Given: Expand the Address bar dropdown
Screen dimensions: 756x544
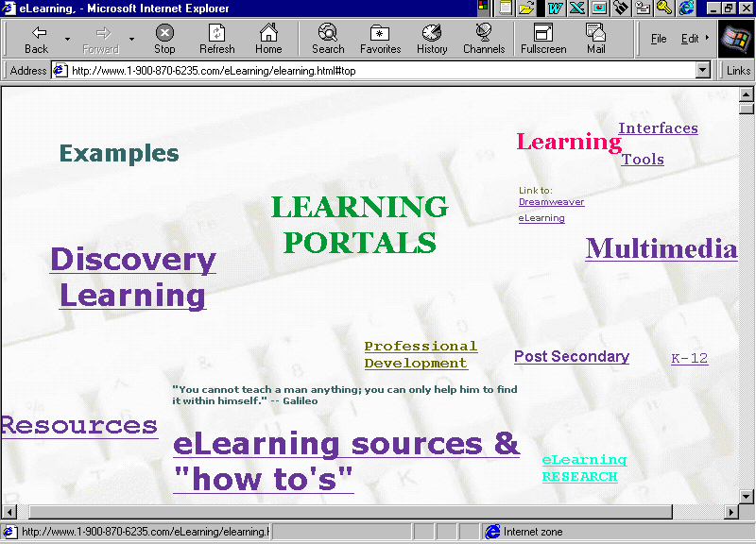Looking at the screenshot, I should click(x=703, y=70).
